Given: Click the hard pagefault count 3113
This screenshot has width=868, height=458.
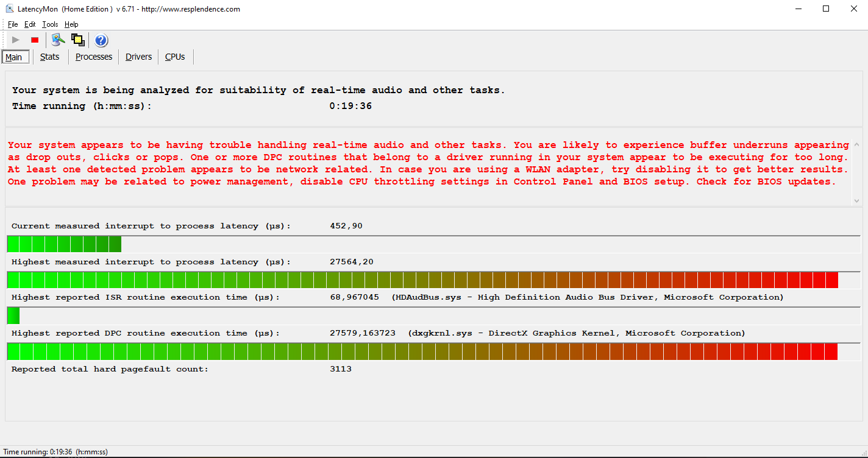Looking at the screenshot, I should tap(341, 369).
